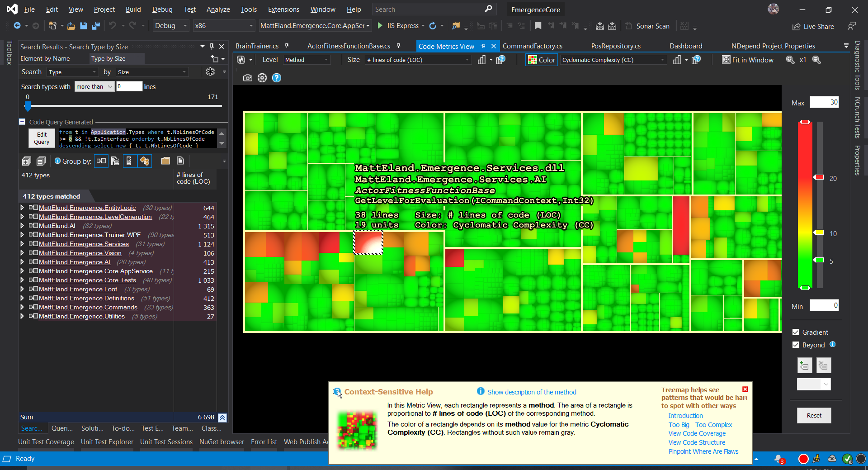This screenshot has width=868, height=470.
Task: Enable the Gradient checkbox
Action: point(796,332)
